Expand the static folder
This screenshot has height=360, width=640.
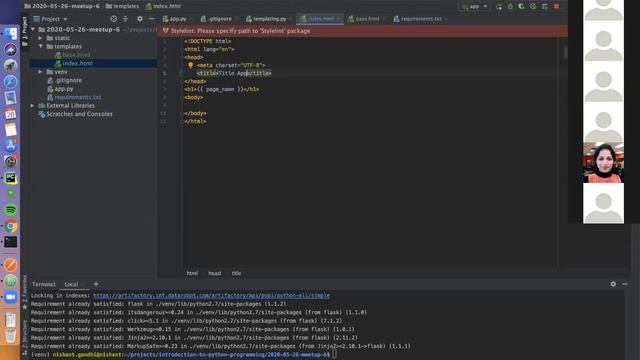pyautogui.click(x=40, y=38)
